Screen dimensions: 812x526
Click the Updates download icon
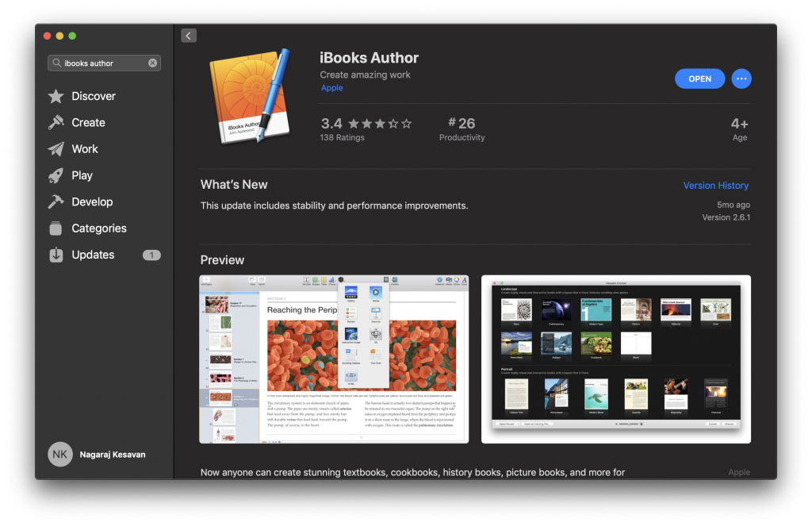(x=56, y=255)
